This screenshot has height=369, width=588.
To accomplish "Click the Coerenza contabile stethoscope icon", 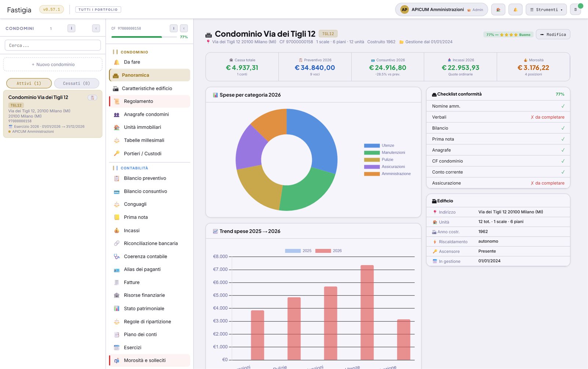I will (x=116, y=256).
